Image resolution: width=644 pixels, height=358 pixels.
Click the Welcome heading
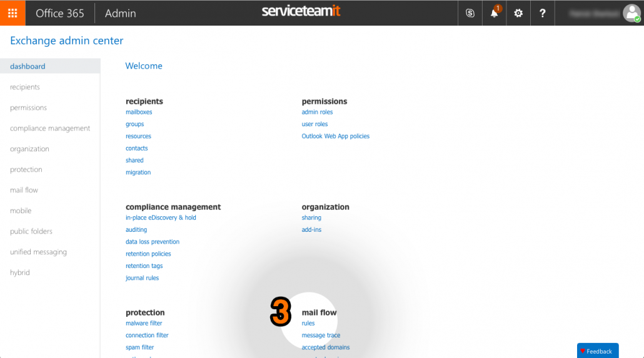pos(144,66)
